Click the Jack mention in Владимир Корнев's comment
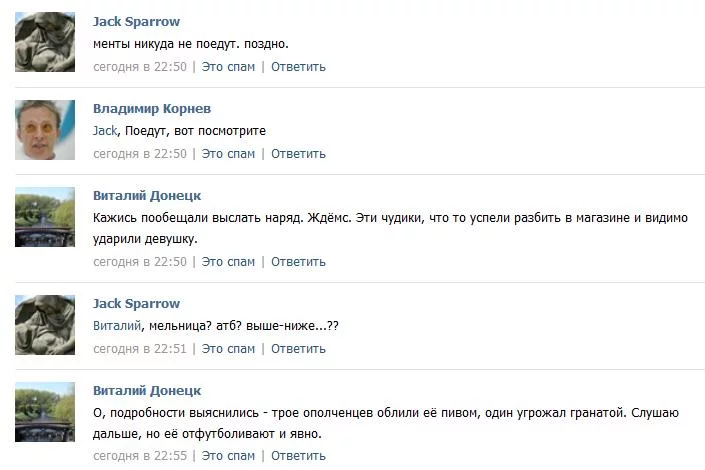705x470 pixels. [105, 130]
